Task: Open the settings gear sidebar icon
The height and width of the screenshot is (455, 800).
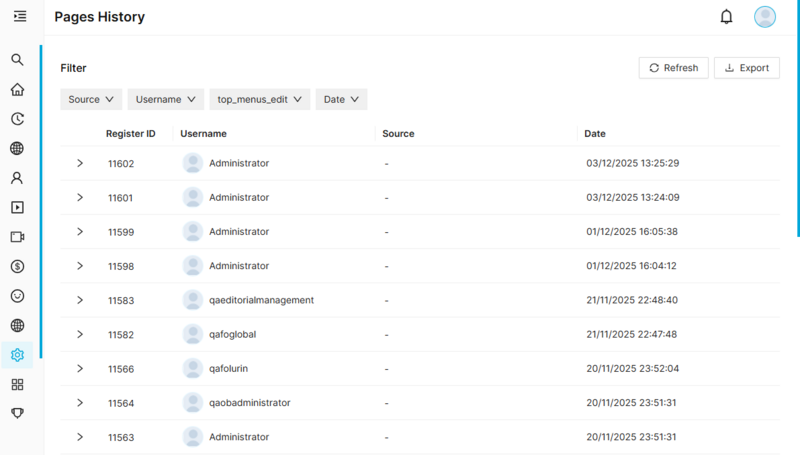Action: click(x=17, y=355)
